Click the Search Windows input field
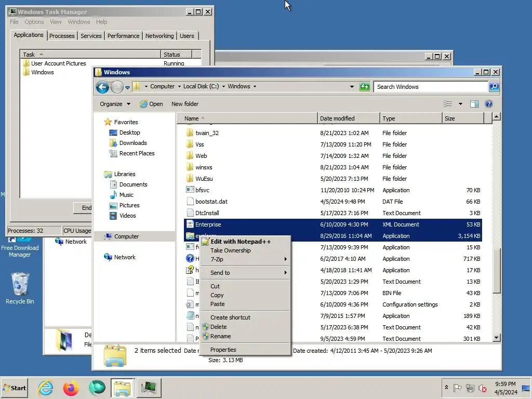Viewport: 532px width, 399px height. pyautogui.click(x=431, y=87)
